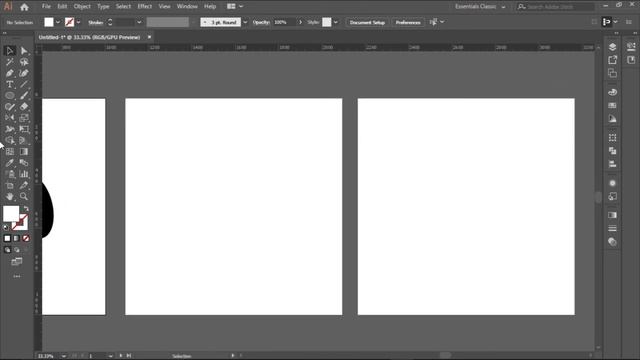This screenshot has height=360, width=640.
Task: Open the File menu
Action: pos(46,7)
